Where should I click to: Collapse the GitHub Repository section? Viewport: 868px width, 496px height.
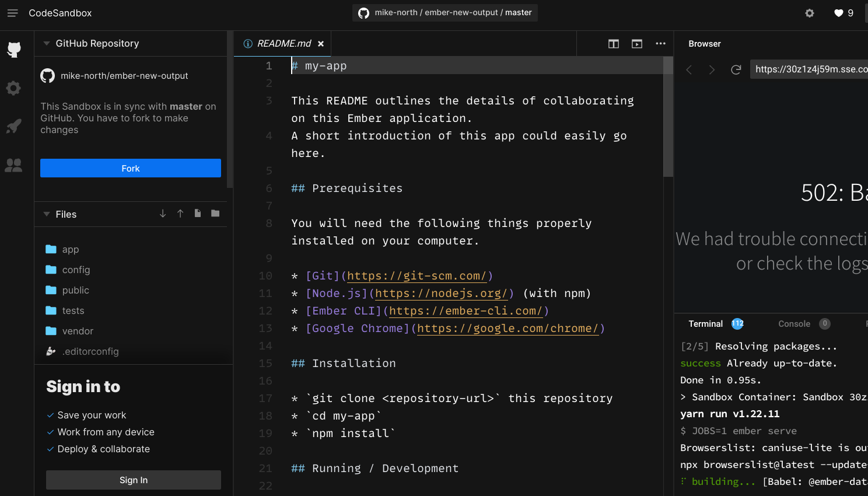[47, 44]
